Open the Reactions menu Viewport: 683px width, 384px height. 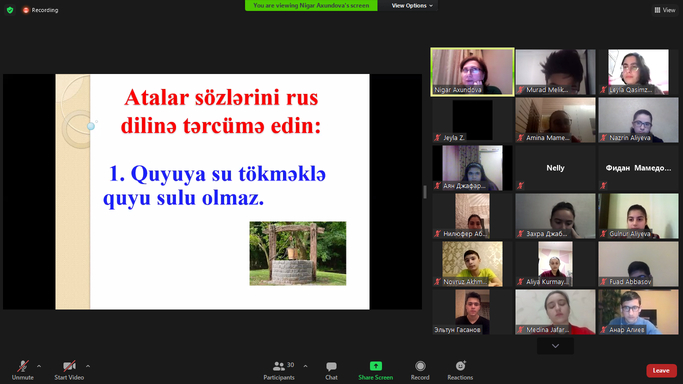460,370
